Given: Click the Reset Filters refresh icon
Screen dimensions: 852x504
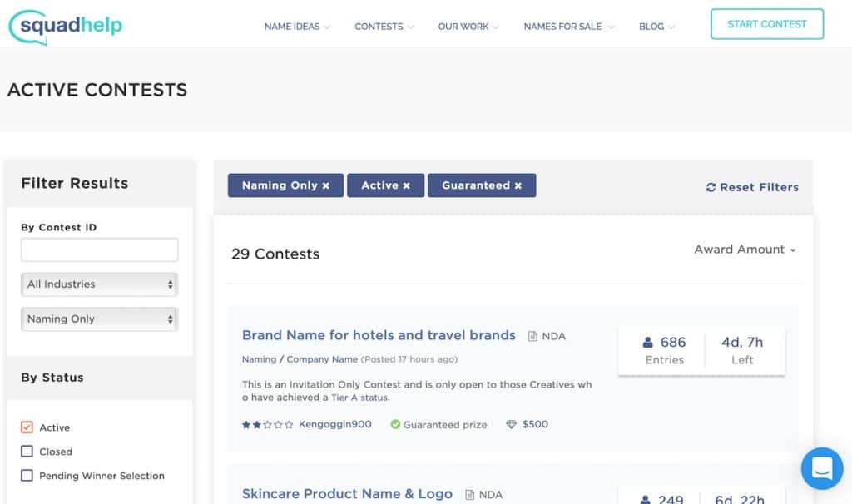Looking at the screenshot, I should click(x=711, y=187).
